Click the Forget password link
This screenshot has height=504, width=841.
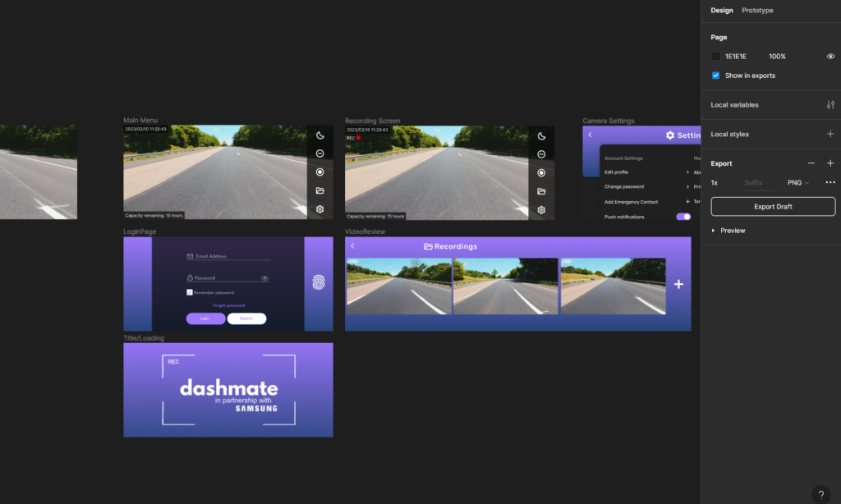pyautogui.click(x=228, y=305)
